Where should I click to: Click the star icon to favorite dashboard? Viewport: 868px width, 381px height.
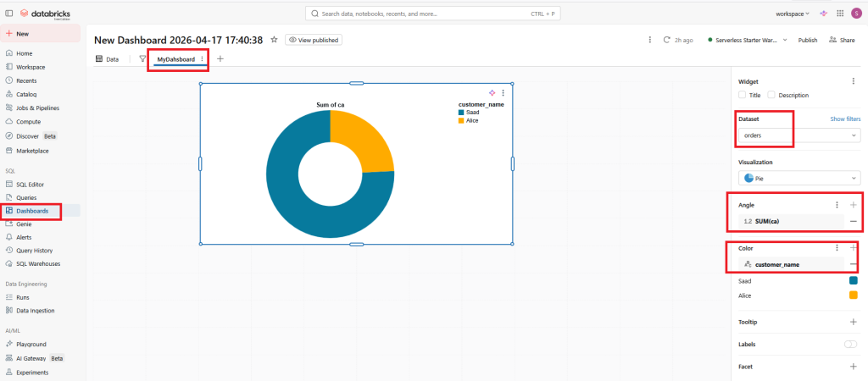[x=274, y=40]
